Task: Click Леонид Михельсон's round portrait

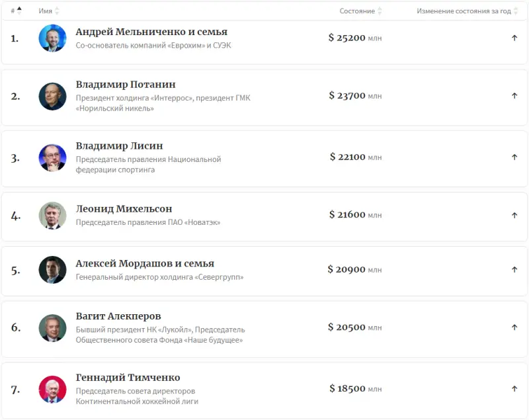Action: click(52, 216)
